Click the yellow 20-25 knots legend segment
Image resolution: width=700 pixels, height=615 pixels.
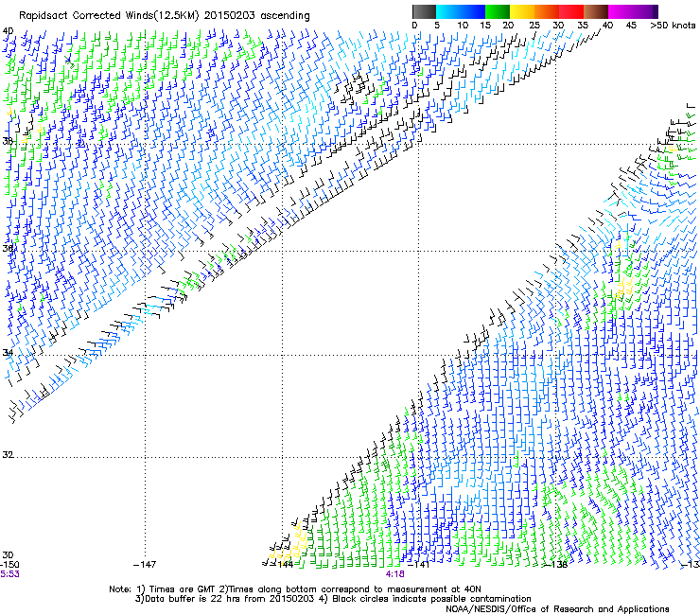522,11
